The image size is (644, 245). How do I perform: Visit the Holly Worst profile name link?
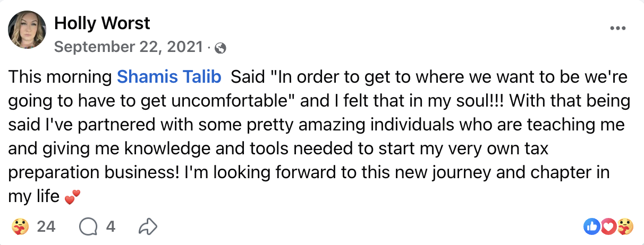click(x=103, y=23)
